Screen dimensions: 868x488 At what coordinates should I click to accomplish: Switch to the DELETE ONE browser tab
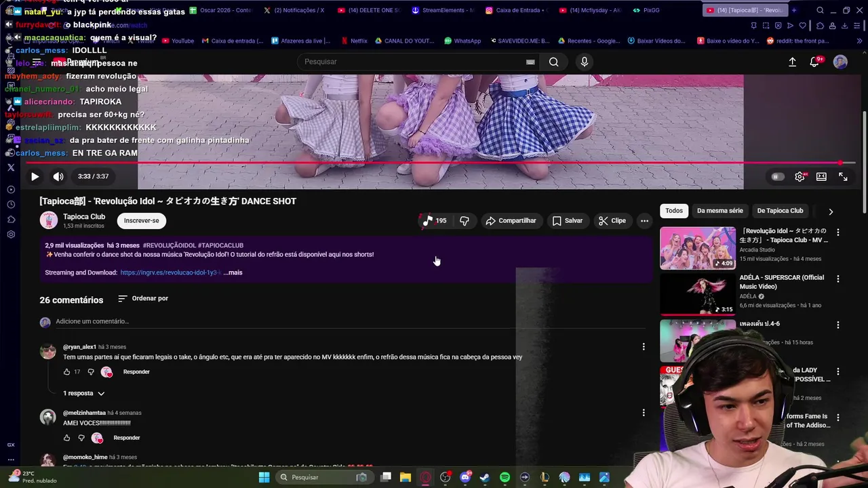coord(370,10)
